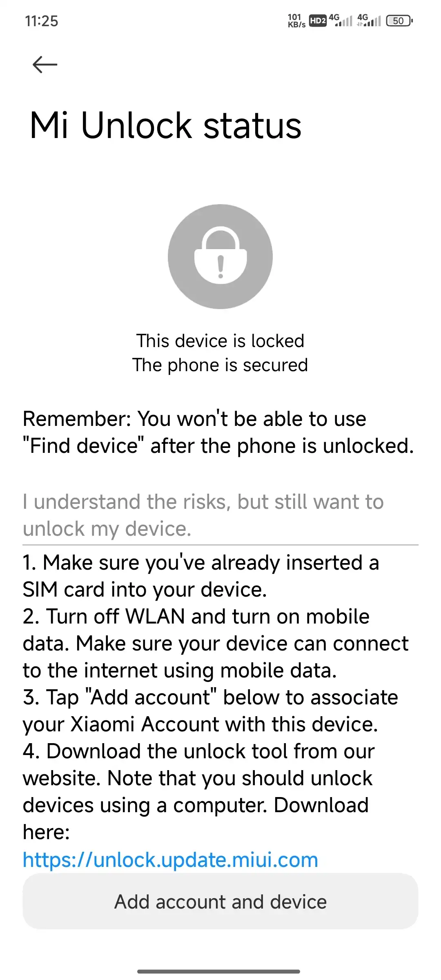The height and width of the screenshot is (980, 441).
Task: Tap the Add account and device button
Action: [220, 902]
